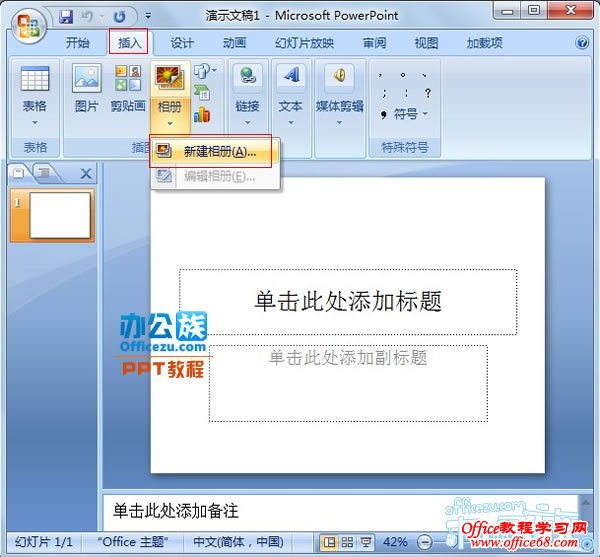Switch to the slides thumbnail pane tab
This screenshot has width=600, height=557.
(x=19, y=173)
